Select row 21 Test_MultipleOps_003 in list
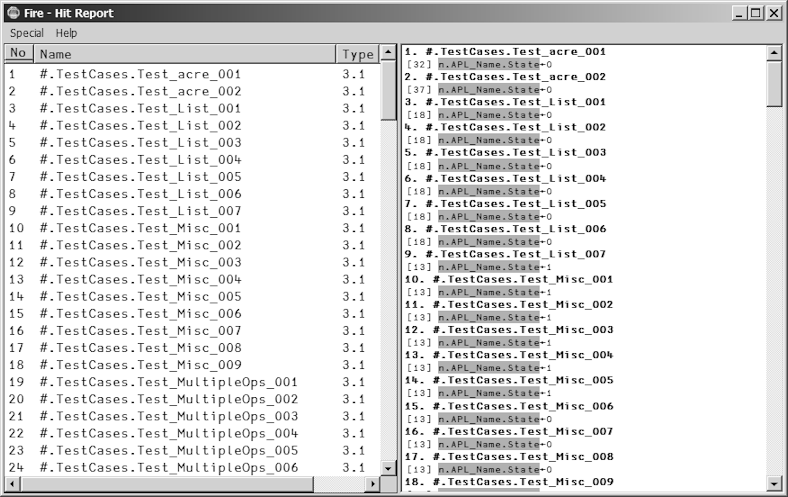The height and width of the screenshot is (497, 788). pyautogui.click(x=192, y=416)
